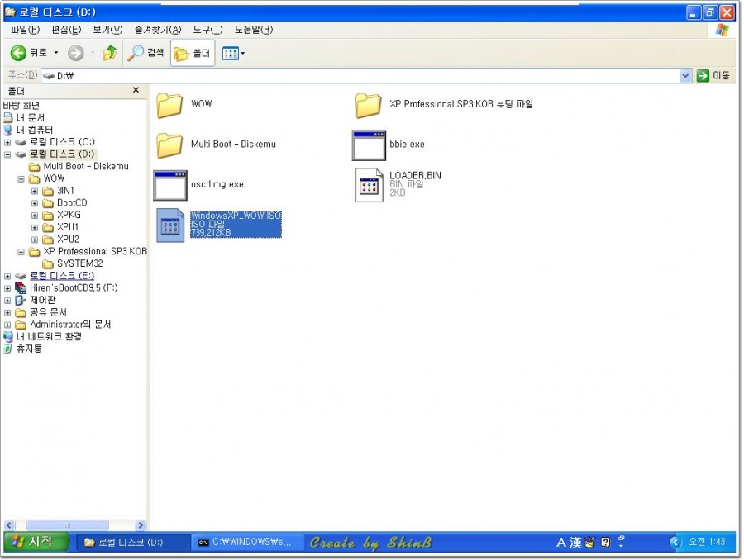744x560 pixels.
Task: Open the 도움말(H) menu
Action: (x=254, y=30)
